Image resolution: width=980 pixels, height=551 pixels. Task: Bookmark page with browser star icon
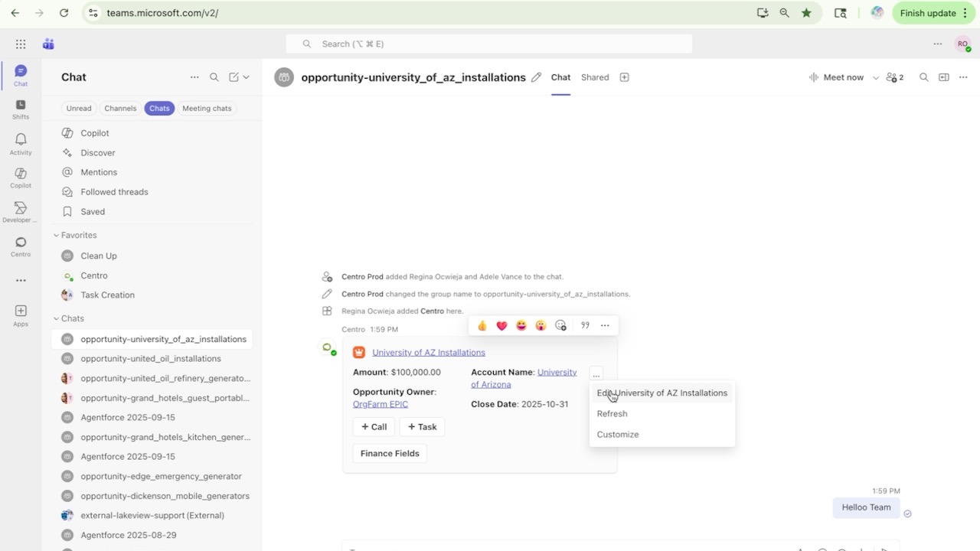806,13
